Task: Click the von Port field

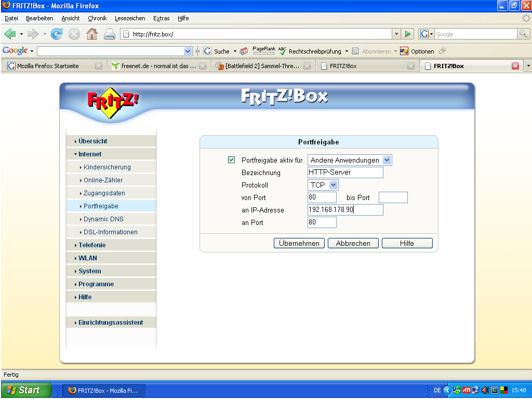Action: point(322,197)
